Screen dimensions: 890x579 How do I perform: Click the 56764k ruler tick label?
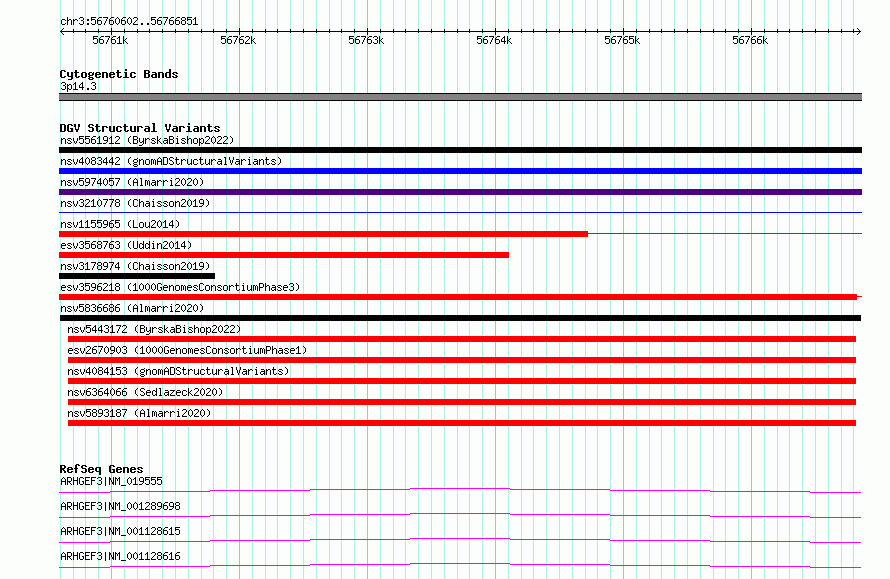point(494,40)
